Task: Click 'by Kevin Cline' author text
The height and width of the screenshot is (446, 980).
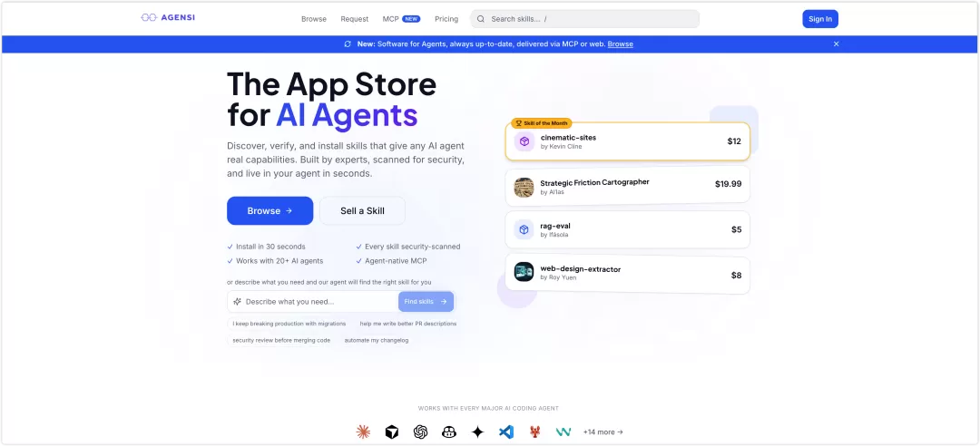Action: tap(562, 147)
